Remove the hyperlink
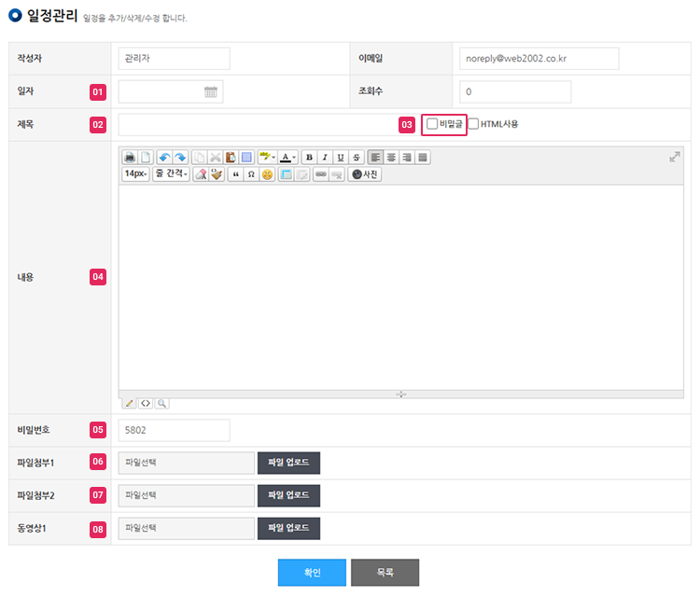Viewport: 700px width, 596px height. pos(337,174)
